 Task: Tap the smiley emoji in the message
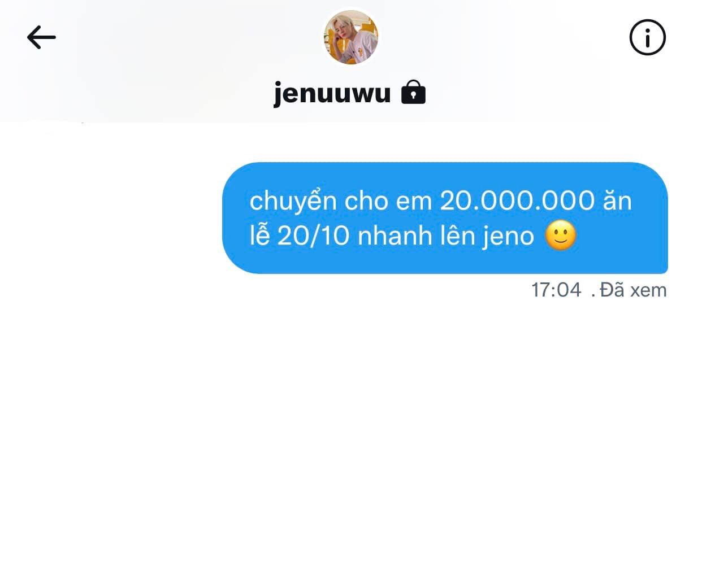click(x=560, y=236)
